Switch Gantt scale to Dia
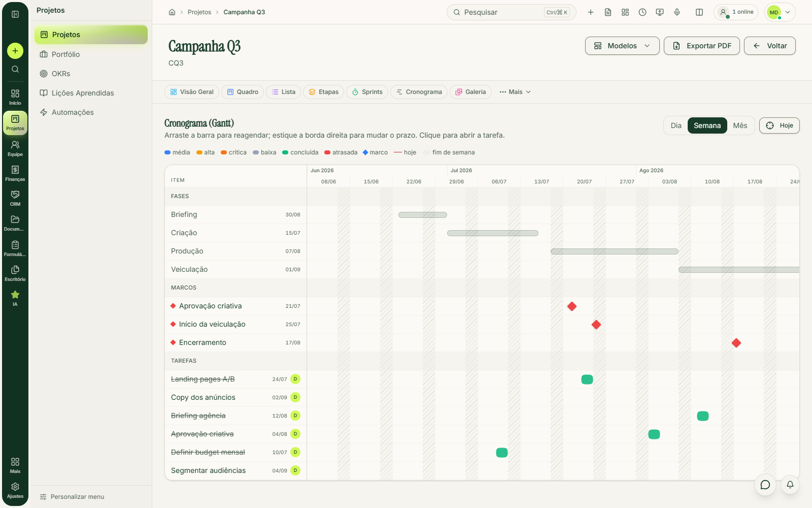 676,125
